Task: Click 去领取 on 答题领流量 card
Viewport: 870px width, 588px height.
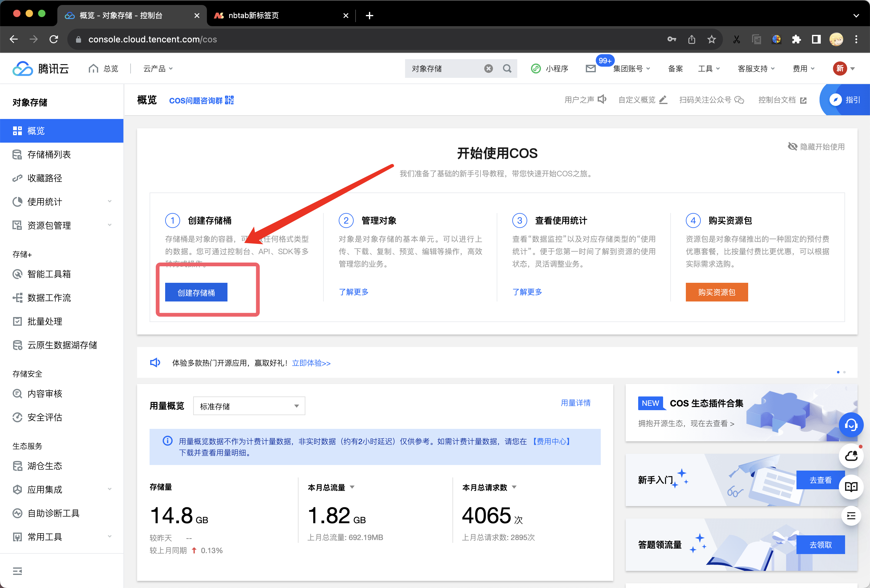Action: 820,545
